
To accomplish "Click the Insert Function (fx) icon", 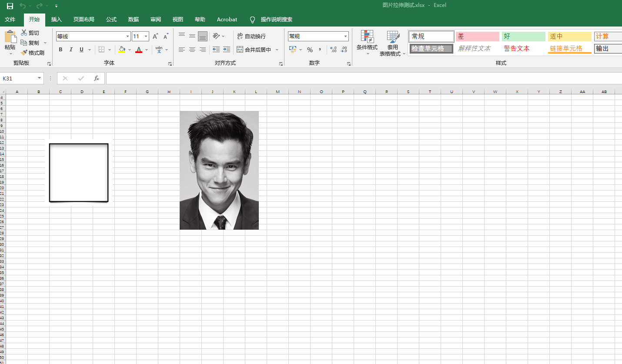I will click(x=97, y=78).
